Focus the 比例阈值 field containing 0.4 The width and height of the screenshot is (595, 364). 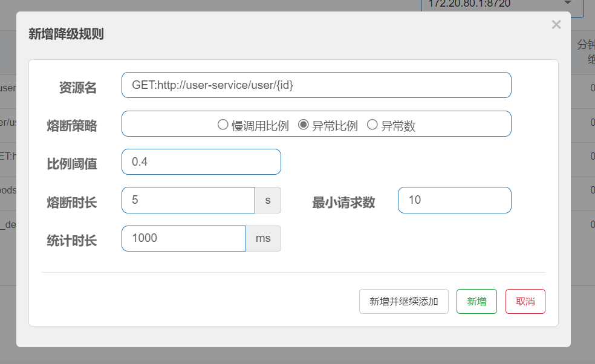point(201,162)
